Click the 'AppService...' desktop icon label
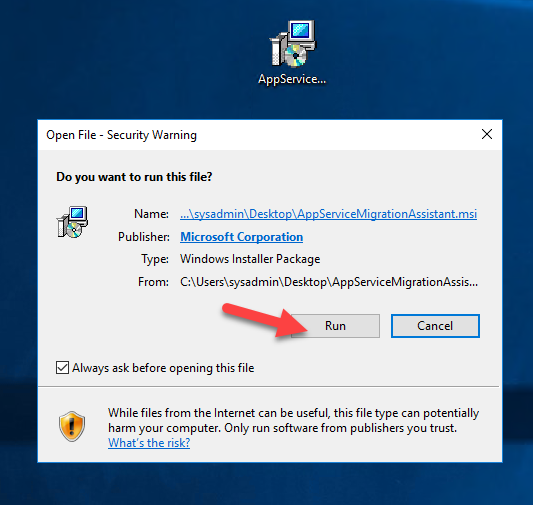533x505 pixels. [x=292, y=79]
